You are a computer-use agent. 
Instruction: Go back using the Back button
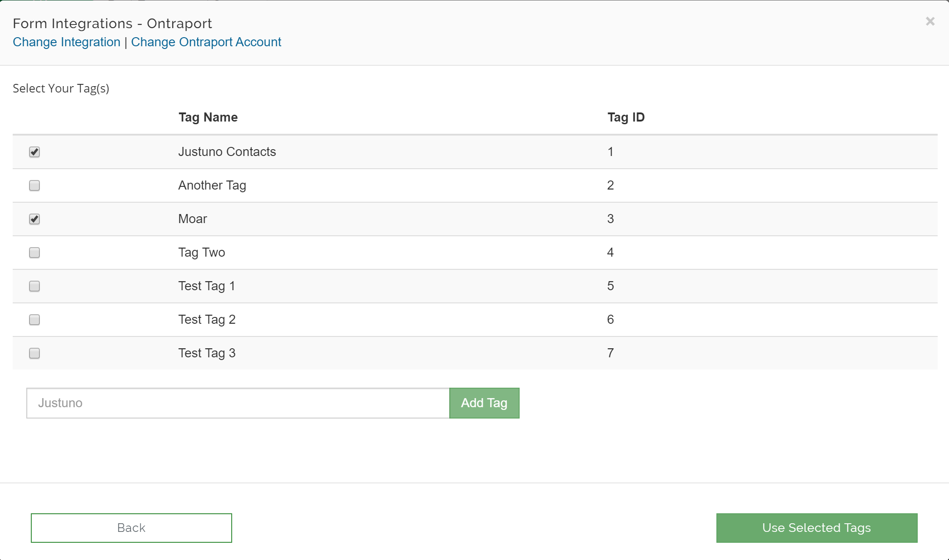(131, 528)
